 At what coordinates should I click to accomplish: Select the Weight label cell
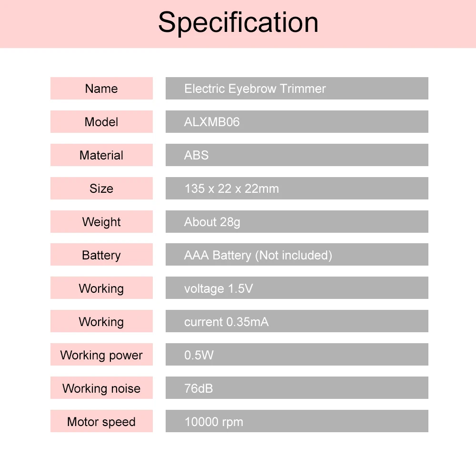click(101, 222)
